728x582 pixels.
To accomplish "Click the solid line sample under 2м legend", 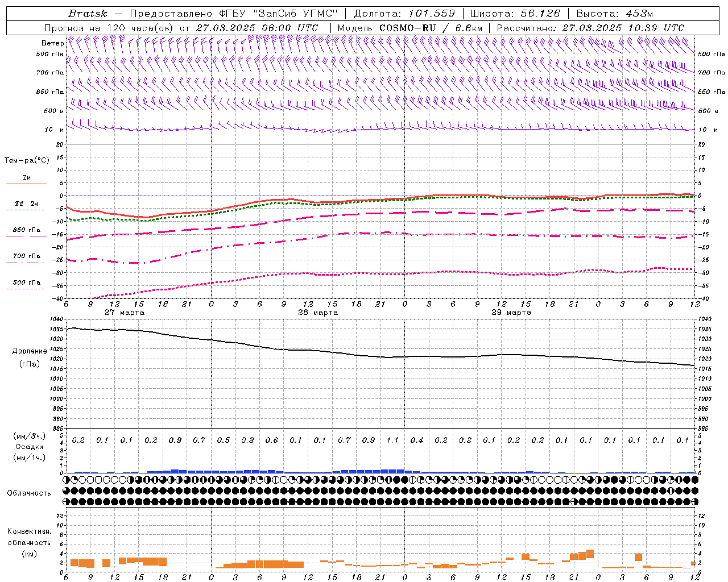I will click(x=26, y=184).
